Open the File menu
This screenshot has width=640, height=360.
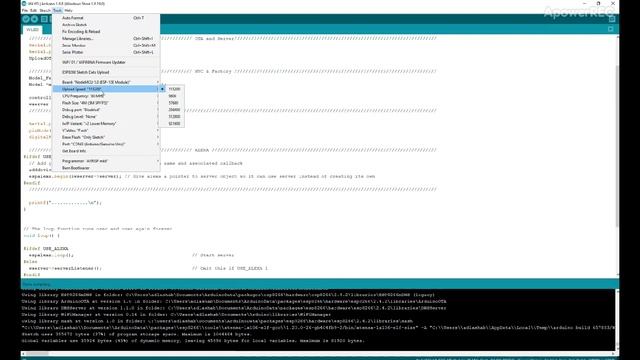[x=25, y=10]
